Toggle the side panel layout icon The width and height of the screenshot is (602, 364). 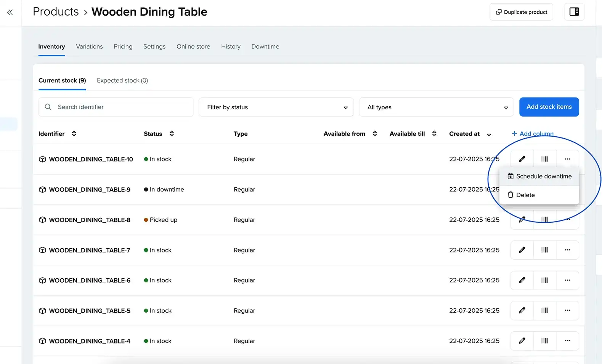pos(574,12)
